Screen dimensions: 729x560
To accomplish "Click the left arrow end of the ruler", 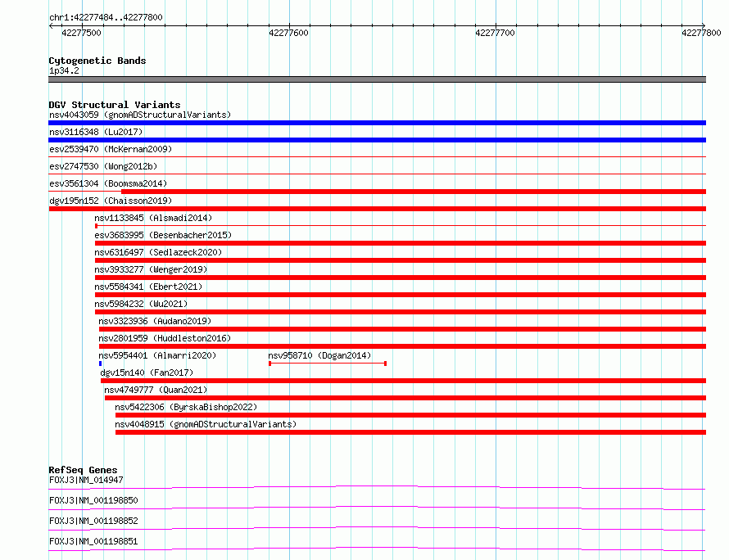I will point(51,25).
